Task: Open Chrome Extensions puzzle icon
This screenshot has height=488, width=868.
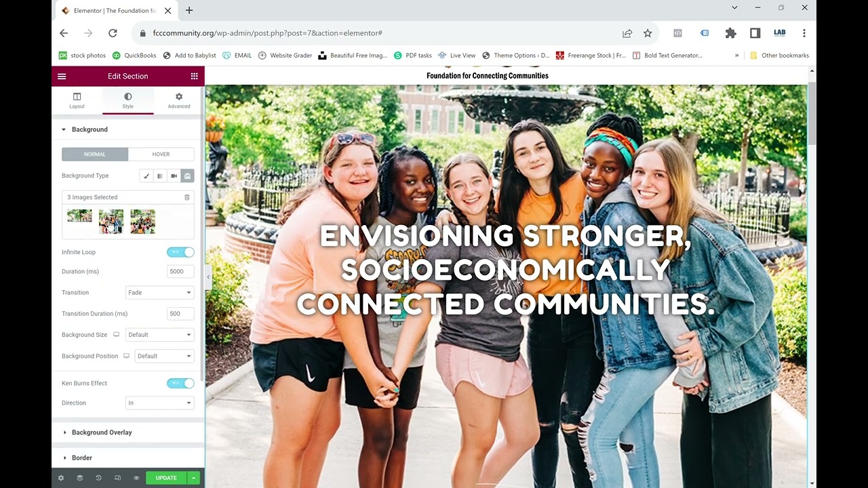Action: (x=730, y=33)
